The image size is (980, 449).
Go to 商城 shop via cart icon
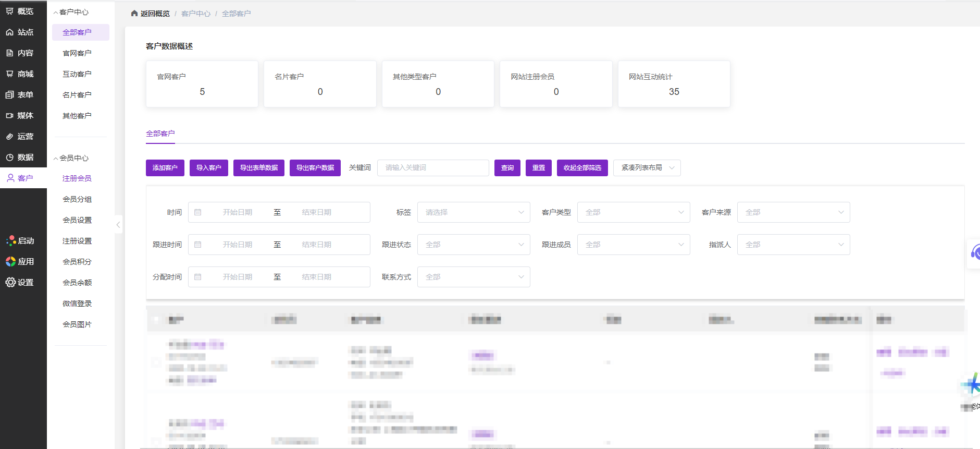9,74
